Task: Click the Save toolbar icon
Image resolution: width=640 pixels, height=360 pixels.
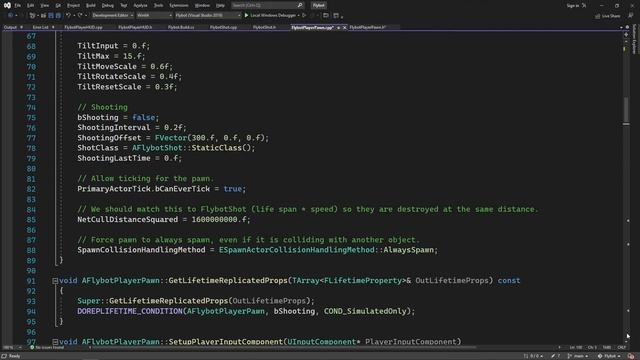Action: tap(51, 16)
